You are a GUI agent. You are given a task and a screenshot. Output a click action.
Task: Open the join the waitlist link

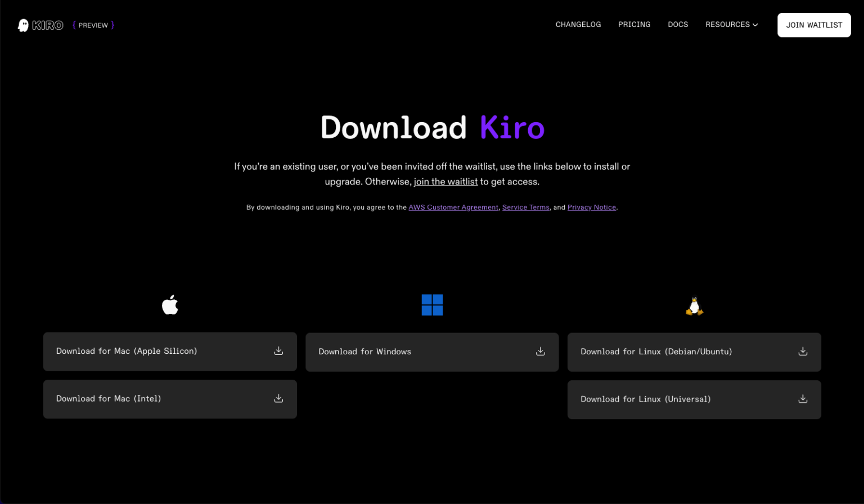point(445,181)
